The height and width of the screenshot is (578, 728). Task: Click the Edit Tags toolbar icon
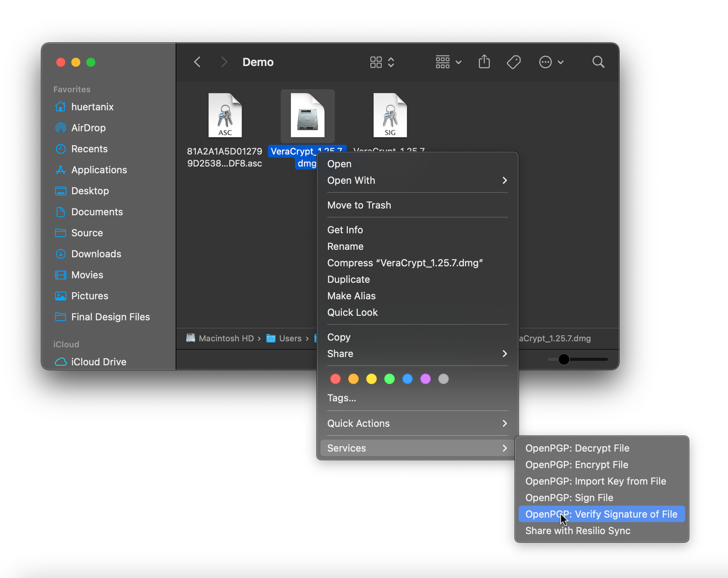[x=514, y=62]
